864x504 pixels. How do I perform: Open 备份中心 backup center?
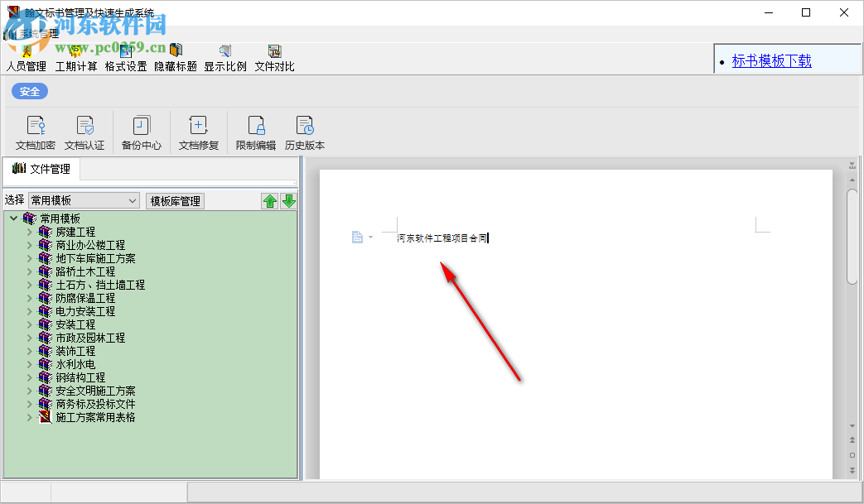coord(142,132)
